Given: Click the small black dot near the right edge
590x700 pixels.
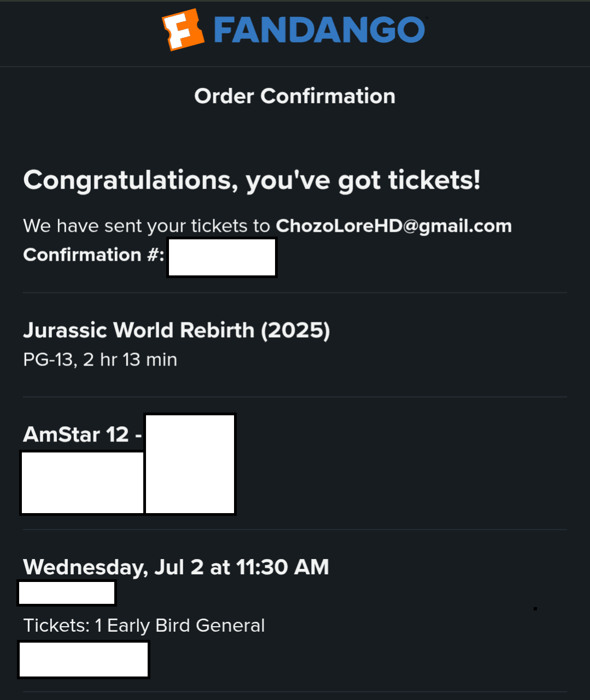Looking at the screenshot, I should [x=535, y=608].
